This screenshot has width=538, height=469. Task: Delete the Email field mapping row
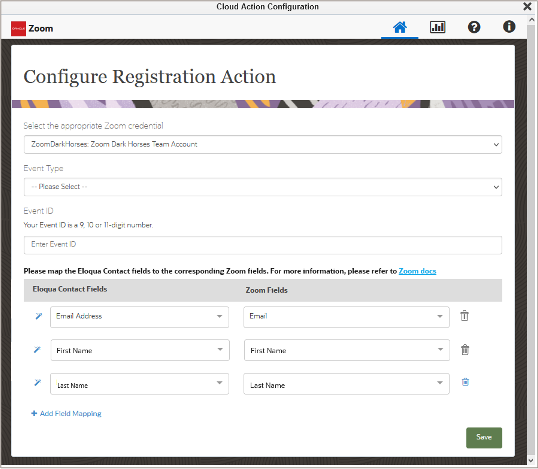click(x=464, y=316)
